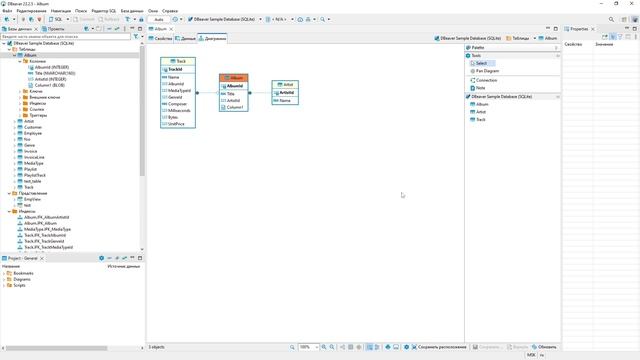Open the zoom percentage dropdown
Viewport: 640px width, 360px height.
316,347
